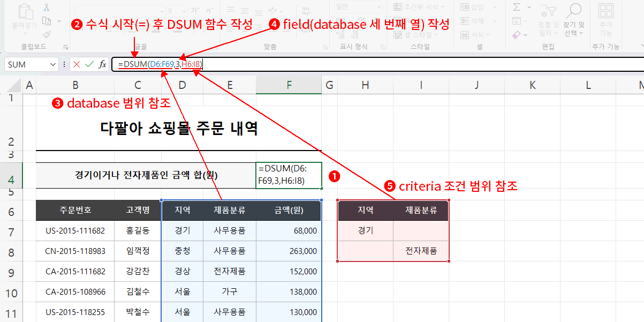This screenshot has height=322, width=644.
Task: Click the Clear eraser icon
Action: click(517, 34)
